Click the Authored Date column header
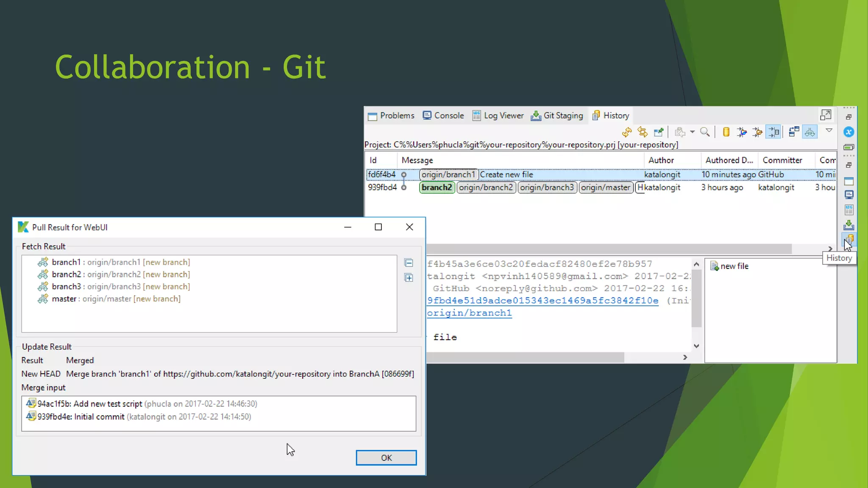 tap(729, 160)
